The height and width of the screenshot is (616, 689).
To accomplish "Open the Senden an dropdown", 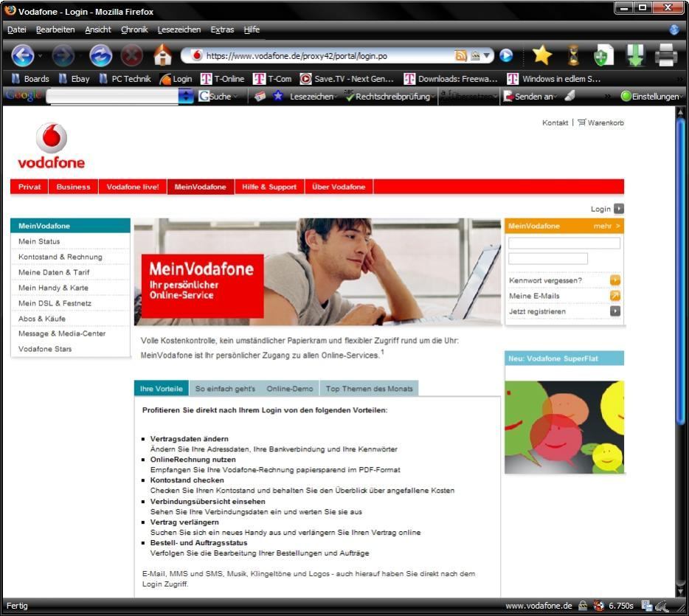I will (556, 97).
